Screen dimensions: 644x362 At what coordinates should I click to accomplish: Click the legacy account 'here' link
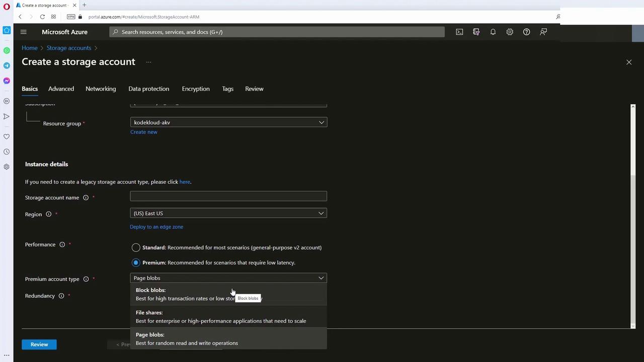(x=185, y=182)
